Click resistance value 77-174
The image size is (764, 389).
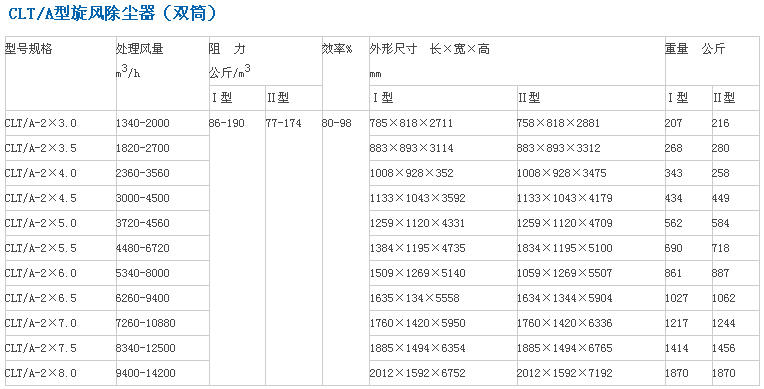point(284,123)
